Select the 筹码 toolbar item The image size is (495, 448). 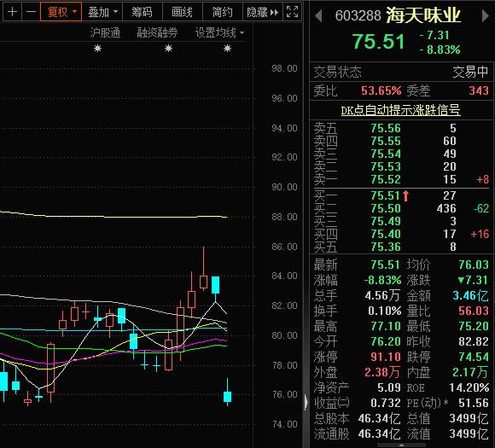coord(142,12)
